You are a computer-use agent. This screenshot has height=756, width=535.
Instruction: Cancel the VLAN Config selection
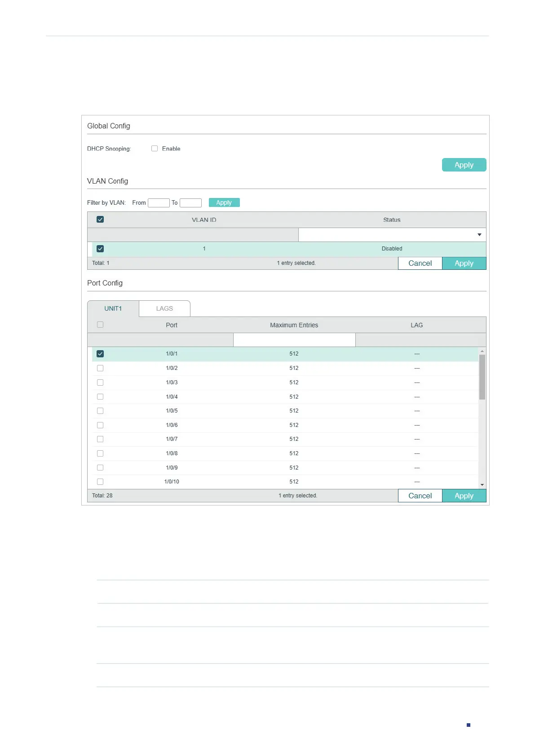(420, 263)
